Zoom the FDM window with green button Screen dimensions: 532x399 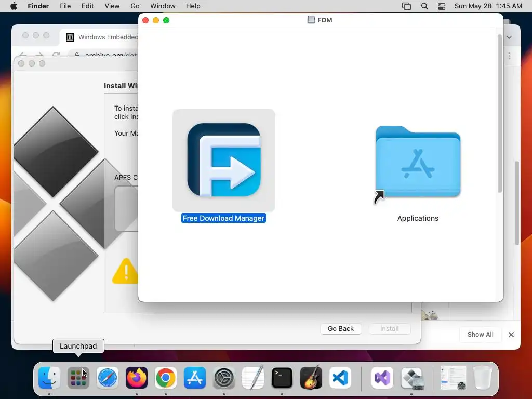pyautogui.click(x=166, y=20)
